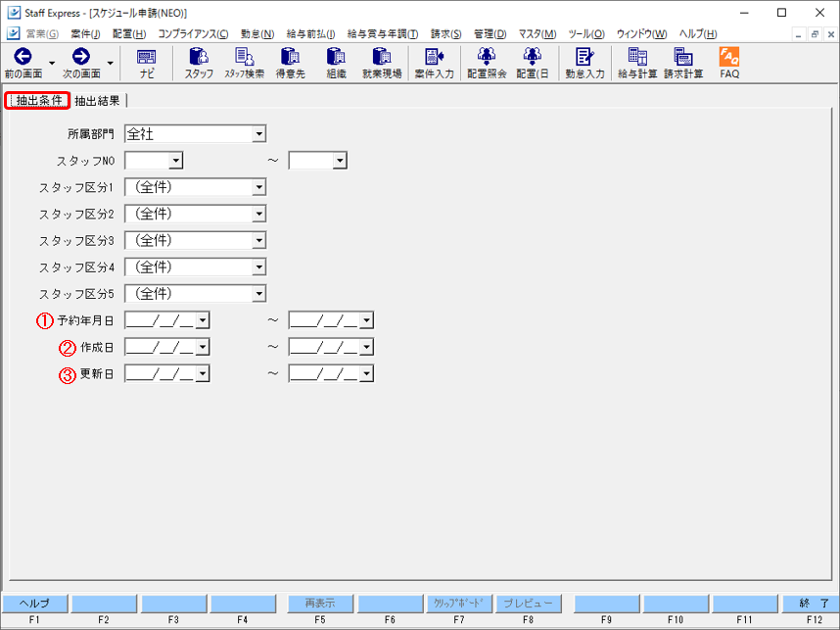Open the 配置照会 toolbar icon

[x=487, y=56]
